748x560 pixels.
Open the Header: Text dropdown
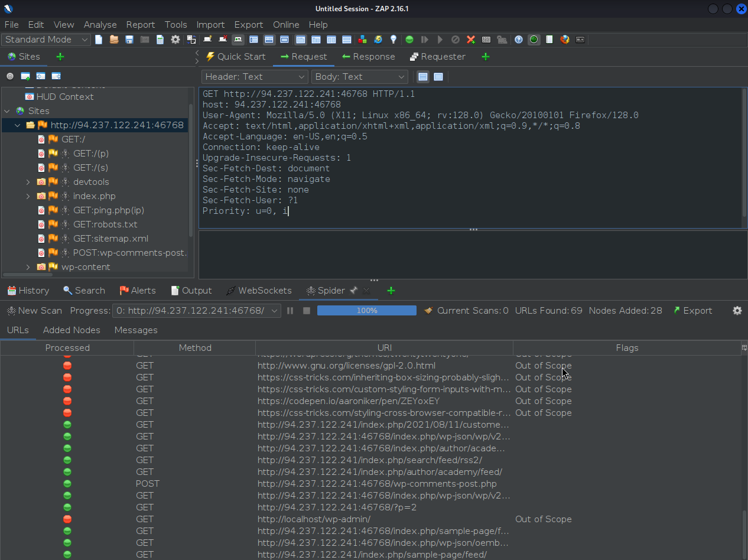255,77
